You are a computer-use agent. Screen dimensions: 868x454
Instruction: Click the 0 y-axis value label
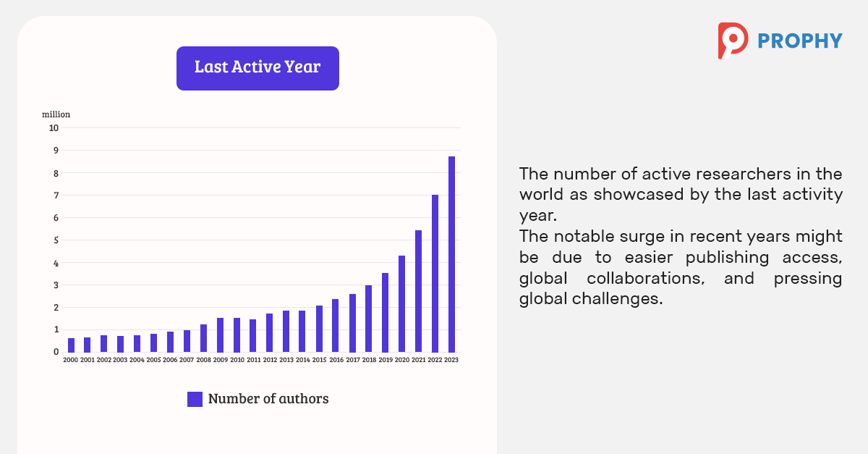click(x=56, y=352)
